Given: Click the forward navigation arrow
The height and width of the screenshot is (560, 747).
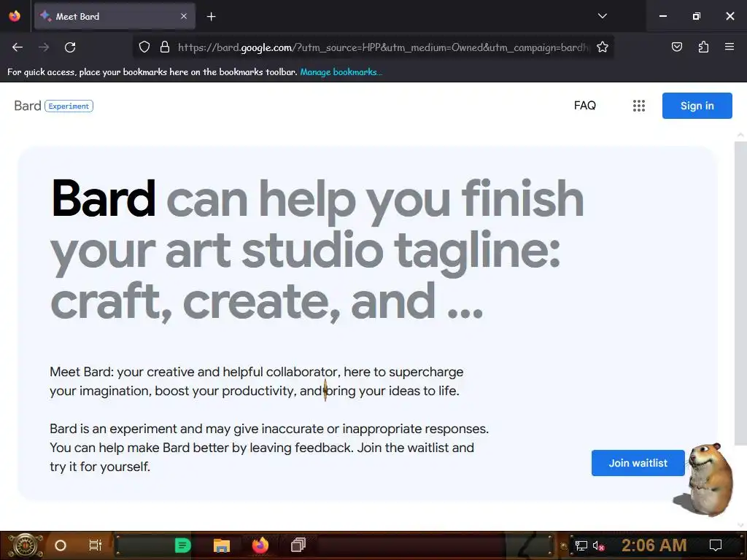Looking at the screenshot, I should coord(44,47).
